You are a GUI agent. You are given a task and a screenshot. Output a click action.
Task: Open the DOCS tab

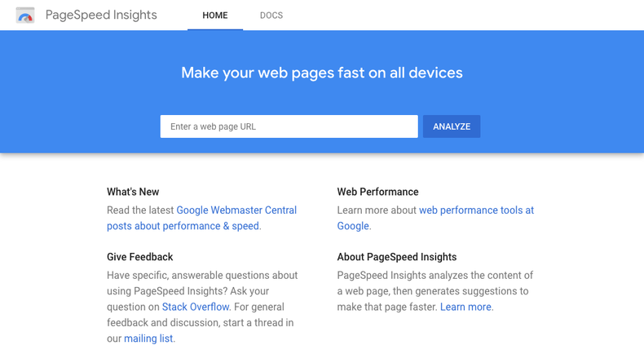(271, 15)
